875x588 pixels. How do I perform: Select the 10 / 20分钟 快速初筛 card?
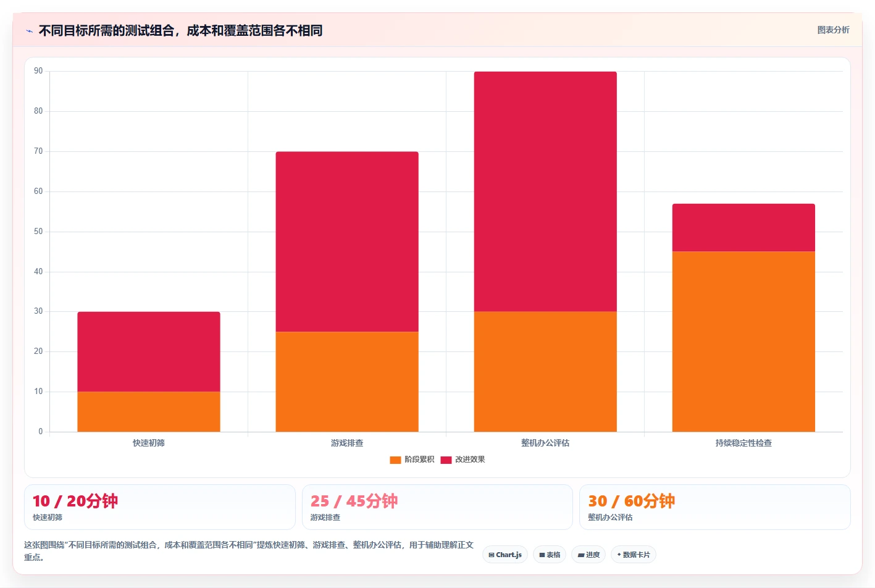tap(160, 507)
